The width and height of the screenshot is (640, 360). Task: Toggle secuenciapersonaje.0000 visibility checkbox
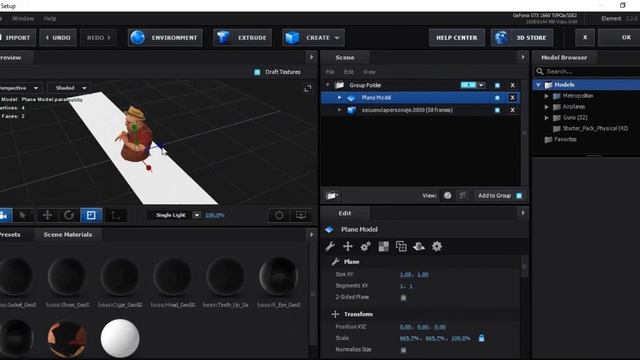click(x=497, y=110)
